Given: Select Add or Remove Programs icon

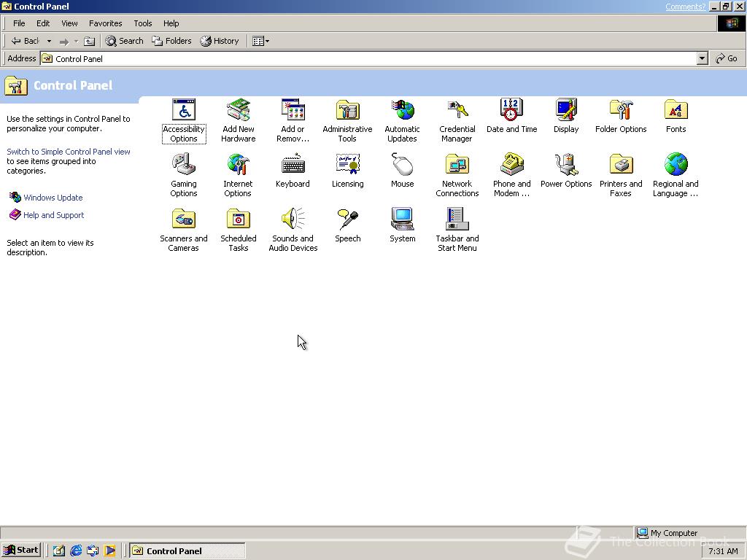Looking at the screenshot, I should click(x=293, y=110).
